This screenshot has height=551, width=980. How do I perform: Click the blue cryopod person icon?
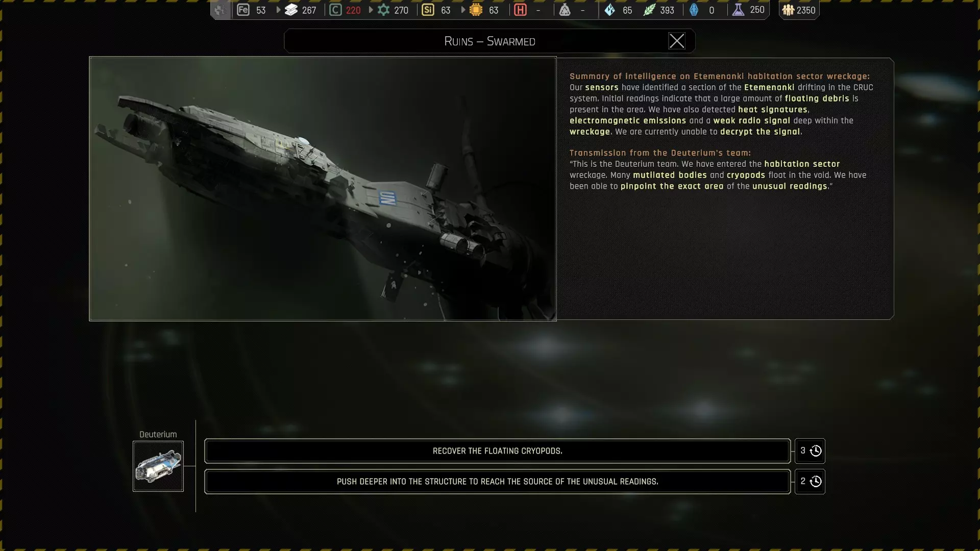694,10
